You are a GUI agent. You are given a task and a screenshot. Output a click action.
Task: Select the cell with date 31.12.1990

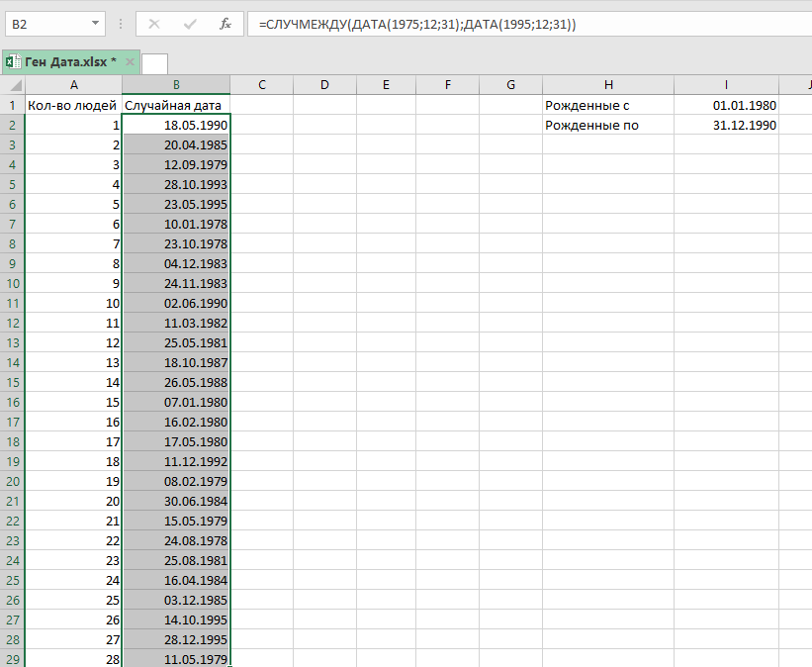(x=726, y=125)
